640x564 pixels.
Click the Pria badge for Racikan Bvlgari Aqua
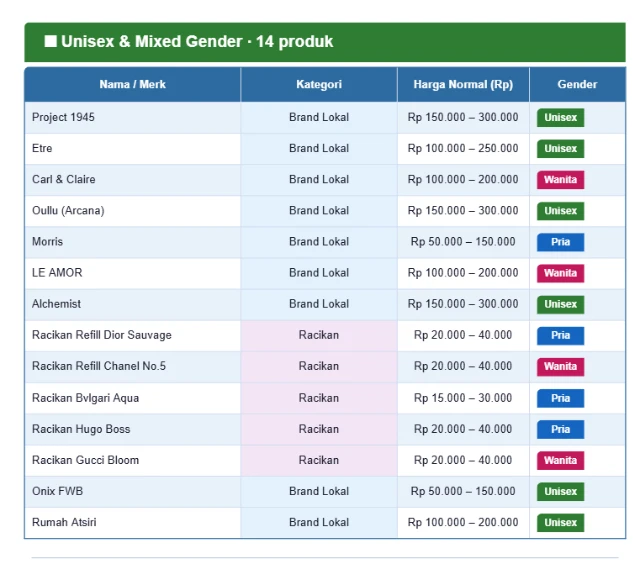pyautogui.click(x=560, y=398)
